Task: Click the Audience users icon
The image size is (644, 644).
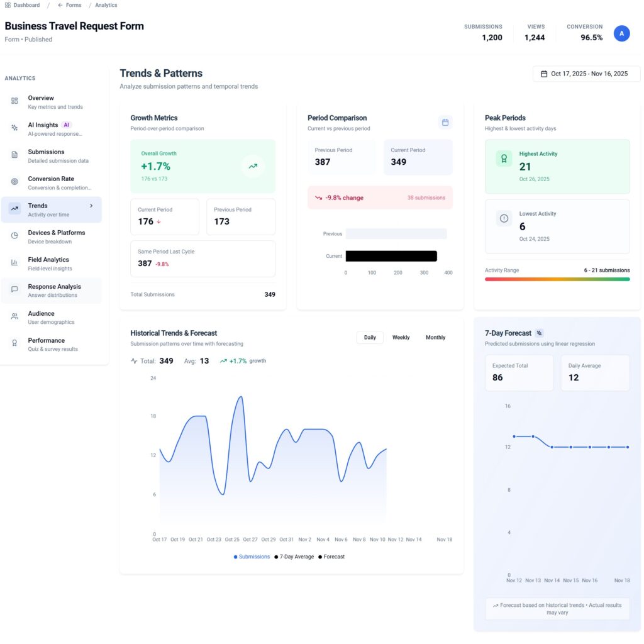Action: point(14,317)
